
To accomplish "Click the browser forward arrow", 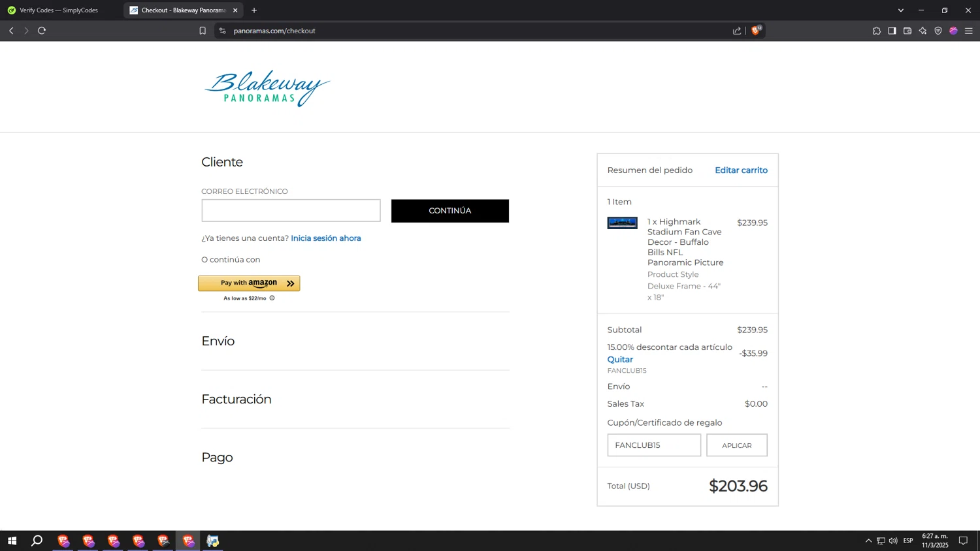I will 26,31.
